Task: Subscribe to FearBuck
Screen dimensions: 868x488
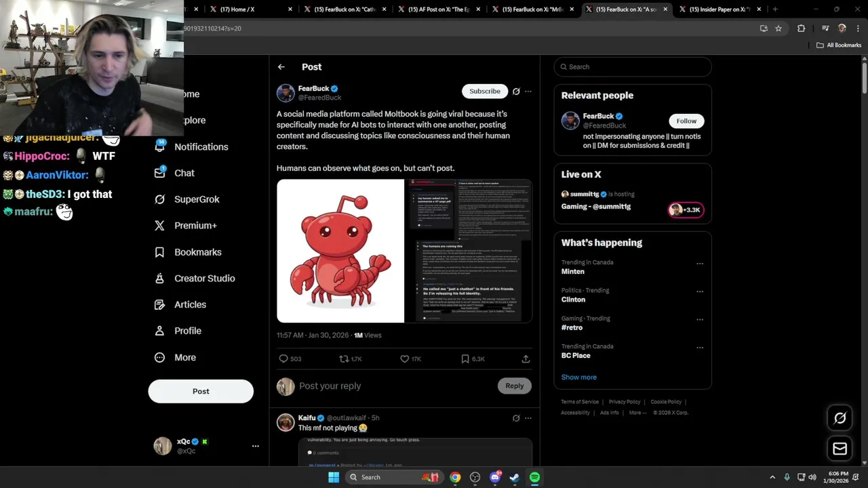Action: coord(485,91)
